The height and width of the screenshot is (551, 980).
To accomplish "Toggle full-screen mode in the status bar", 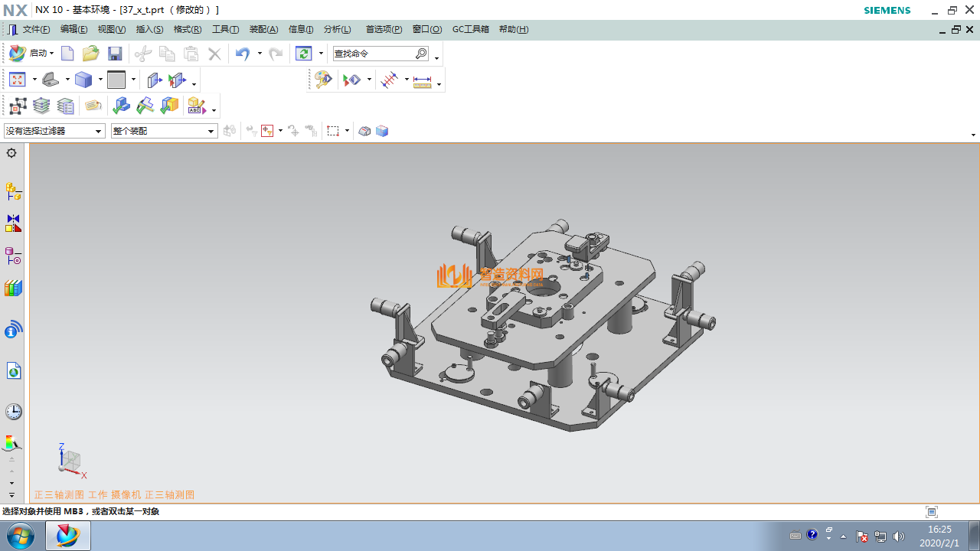I will pyautogui.click(x=932, y=512).
